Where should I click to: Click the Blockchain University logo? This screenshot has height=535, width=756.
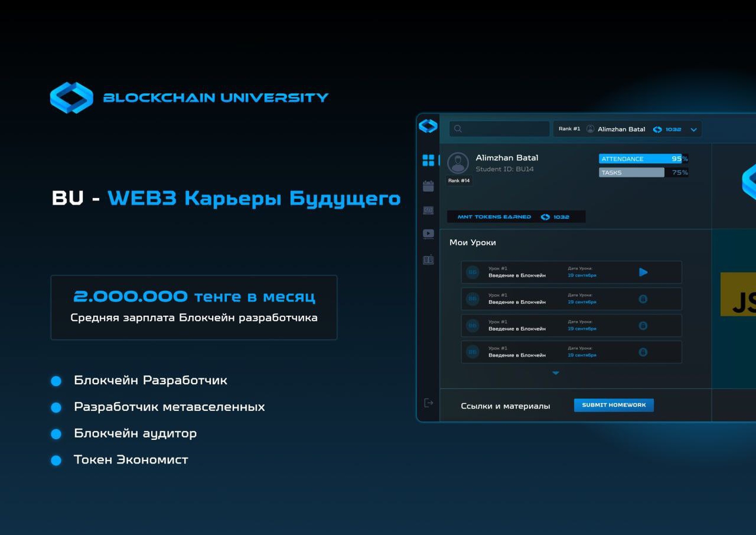(189, 97)
